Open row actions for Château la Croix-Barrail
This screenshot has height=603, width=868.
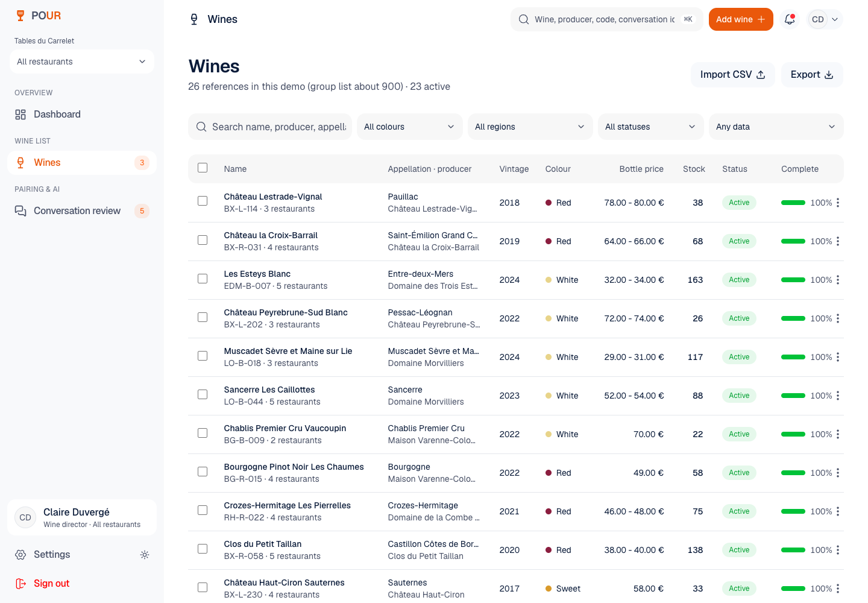pos(838,241)
